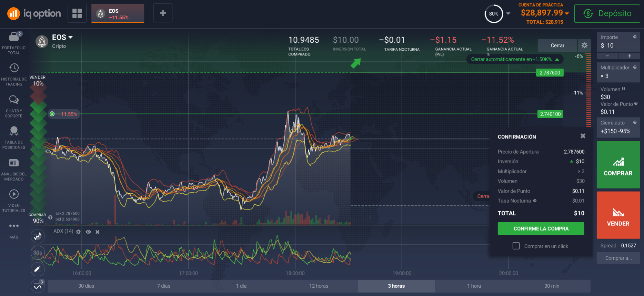Expand the Cerrar automáticamente en +1.50K% selector
This screenshot has width=644, height=296.
515,59
